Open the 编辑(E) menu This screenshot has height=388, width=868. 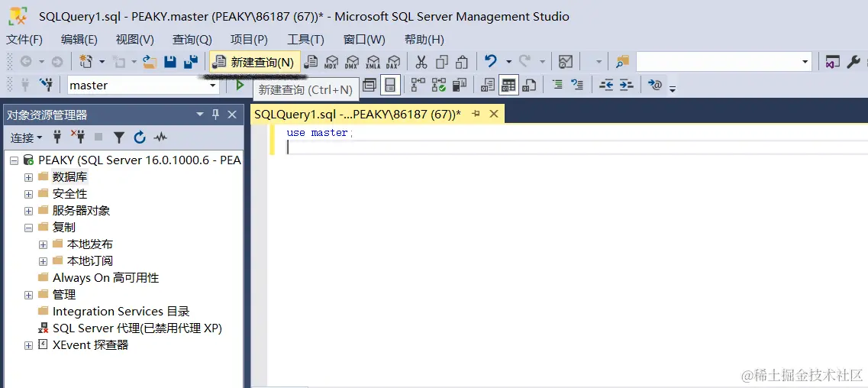79,39
